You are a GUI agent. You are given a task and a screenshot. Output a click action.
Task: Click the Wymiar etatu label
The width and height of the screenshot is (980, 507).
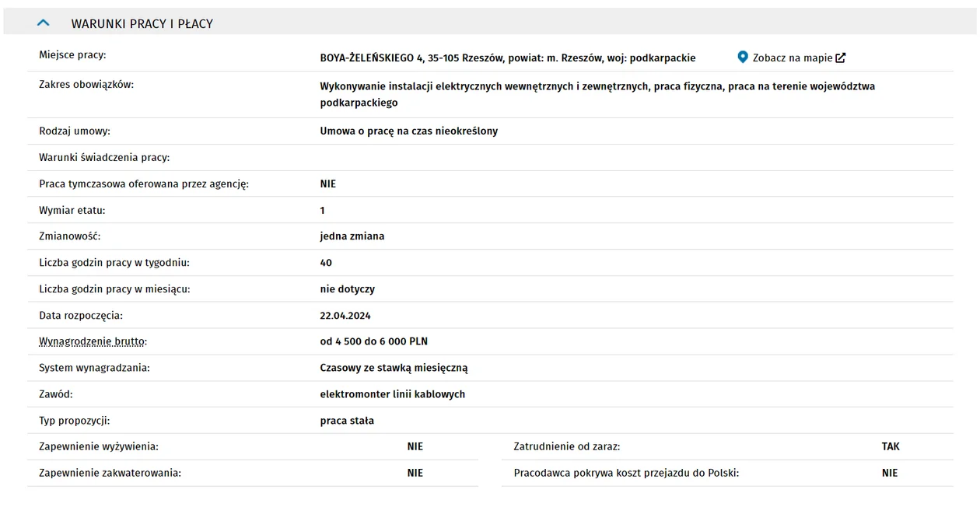[x=72, y=210]
